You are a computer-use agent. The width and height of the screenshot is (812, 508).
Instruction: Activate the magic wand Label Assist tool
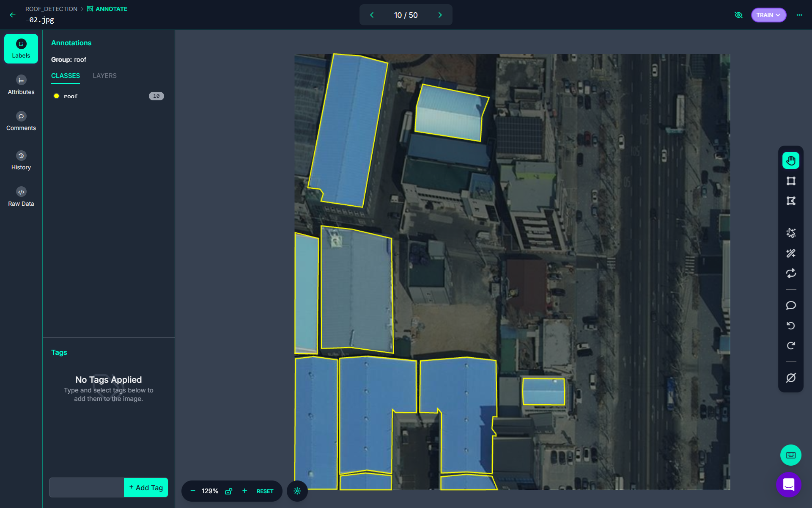(790, 253)
